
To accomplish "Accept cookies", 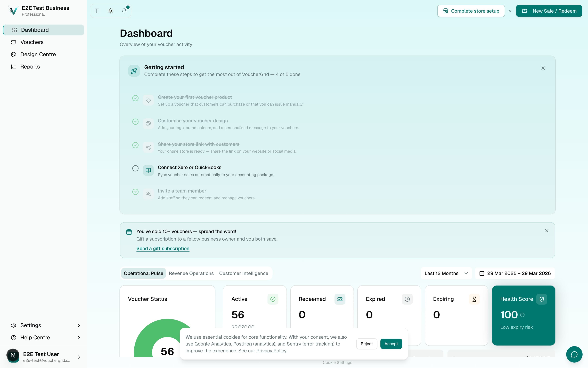I will [x=391, y=344].
